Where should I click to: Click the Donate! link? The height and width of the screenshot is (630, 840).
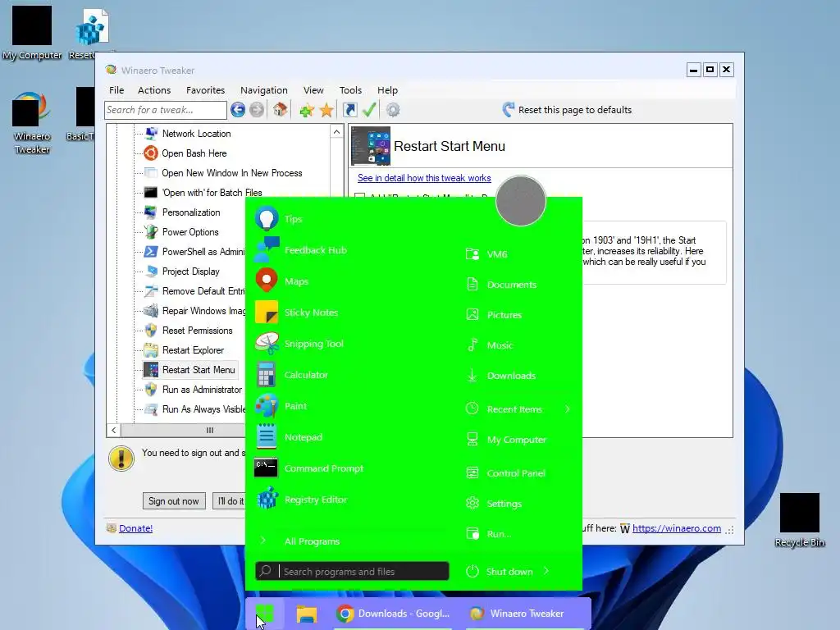(135, 528)
